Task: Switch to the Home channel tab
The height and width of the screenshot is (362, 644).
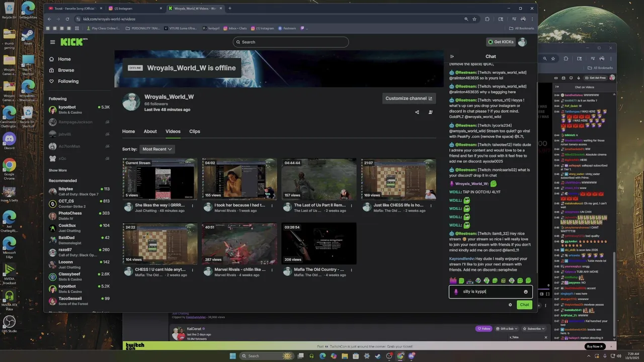Action: coord(128,132)
